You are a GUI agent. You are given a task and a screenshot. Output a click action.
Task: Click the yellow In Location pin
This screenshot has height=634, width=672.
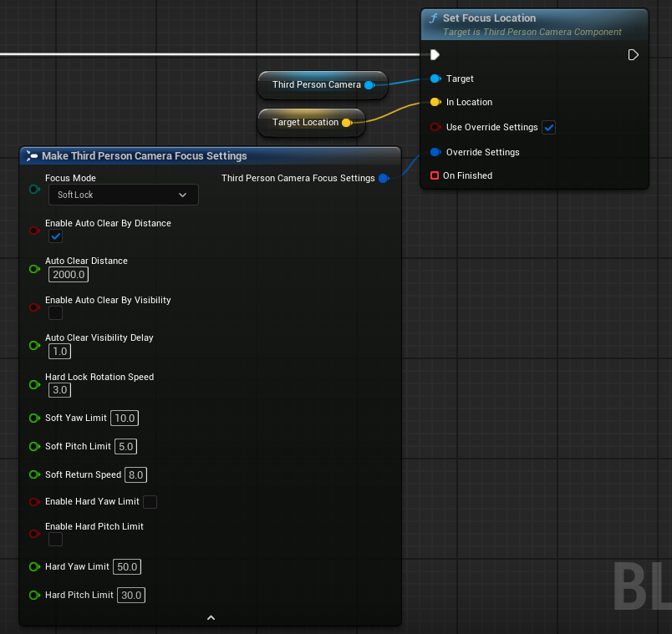click(435, 103)
